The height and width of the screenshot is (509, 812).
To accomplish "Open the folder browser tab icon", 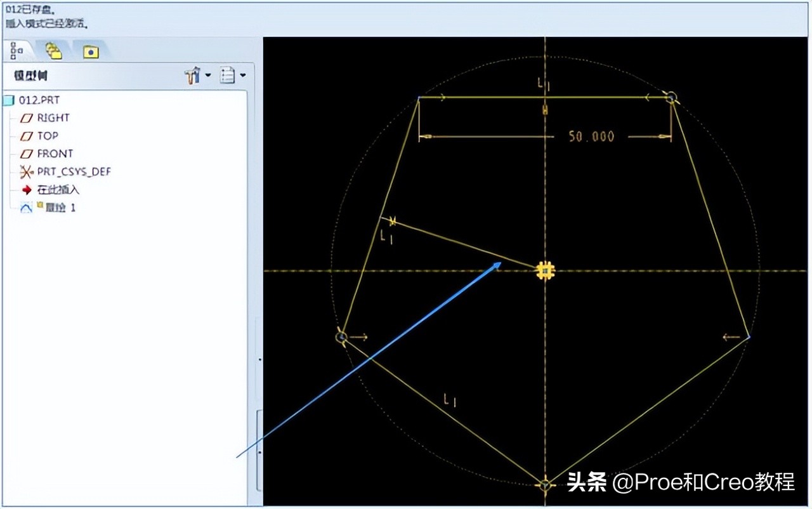I will [53, 51].
